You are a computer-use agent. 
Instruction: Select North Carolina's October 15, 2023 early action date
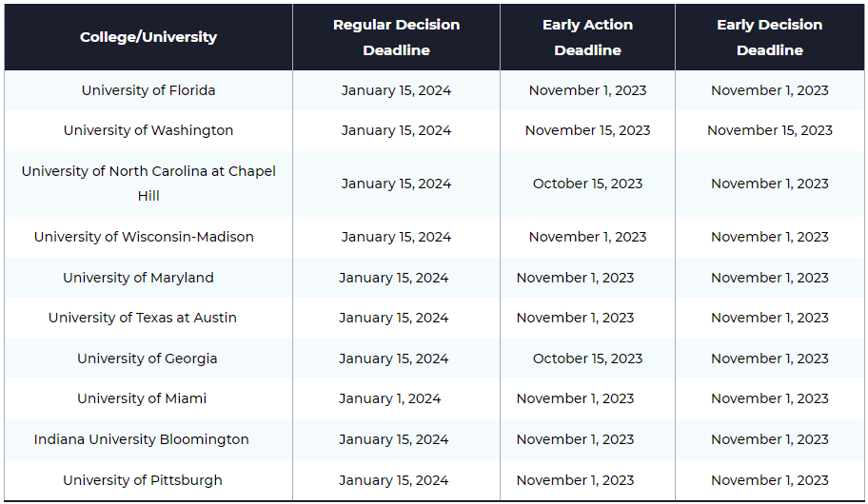pyautogui.click(x=587, y=184)
